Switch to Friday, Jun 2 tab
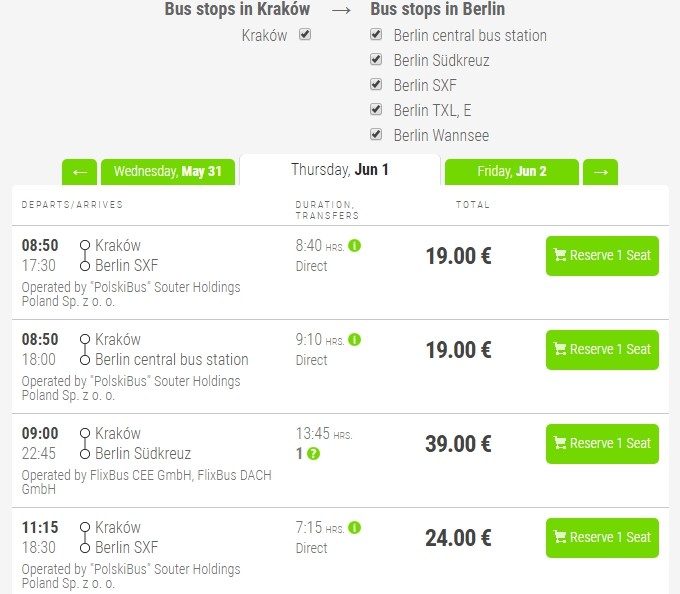 [x=511, y=172]
